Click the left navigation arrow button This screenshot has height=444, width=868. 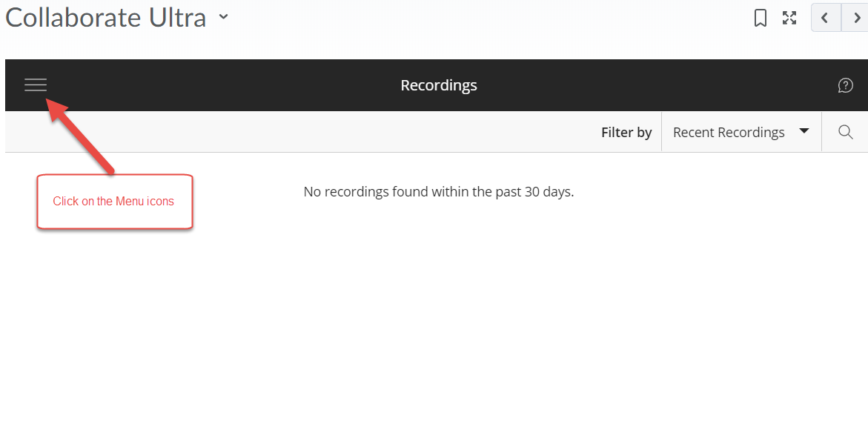825,17
